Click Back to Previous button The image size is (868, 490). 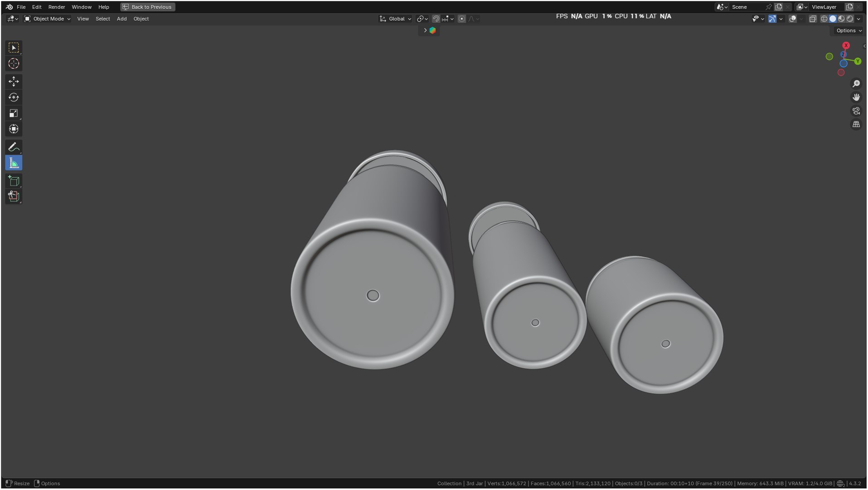click(148, 7)
